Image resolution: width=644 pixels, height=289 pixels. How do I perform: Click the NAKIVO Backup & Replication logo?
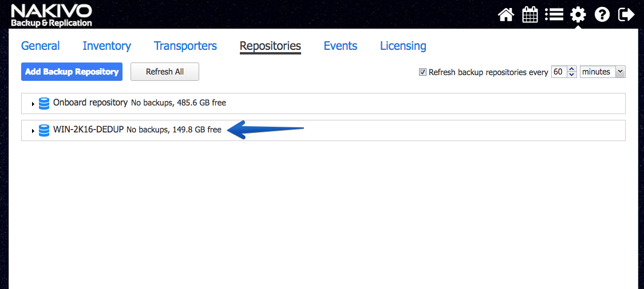tap(52, 15)
